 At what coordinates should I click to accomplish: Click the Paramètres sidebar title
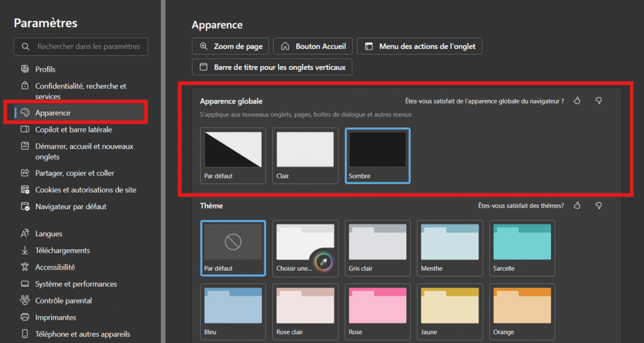[45, 23]
